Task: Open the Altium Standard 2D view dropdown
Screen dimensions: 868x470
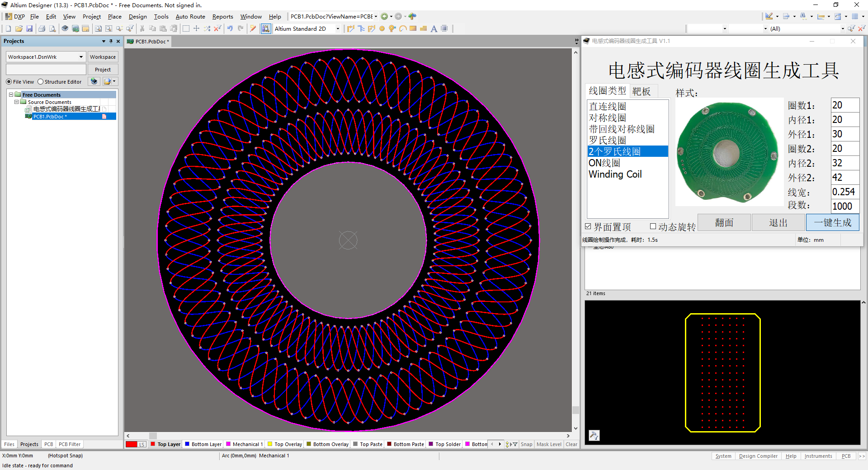Action: coord(338,28)
